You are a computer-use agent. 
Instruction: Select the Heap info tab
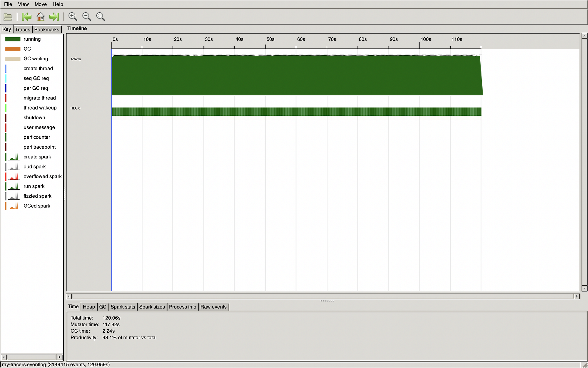pos(89,307)
